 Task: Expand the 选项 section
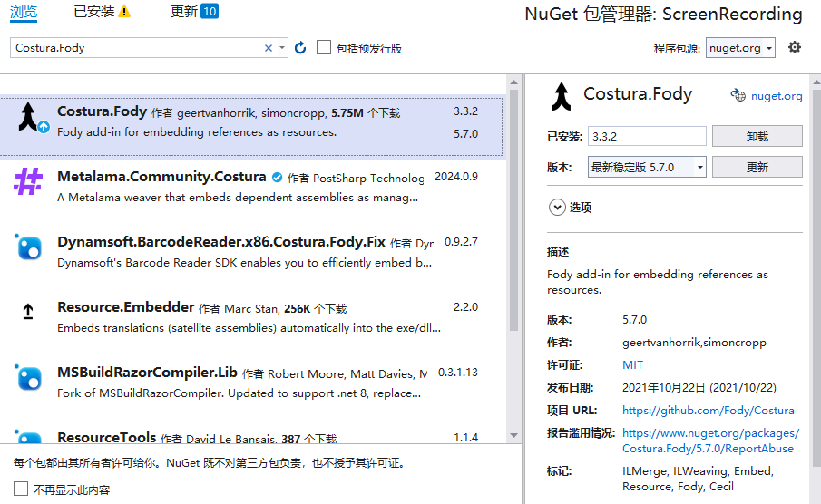coord(557,208)
